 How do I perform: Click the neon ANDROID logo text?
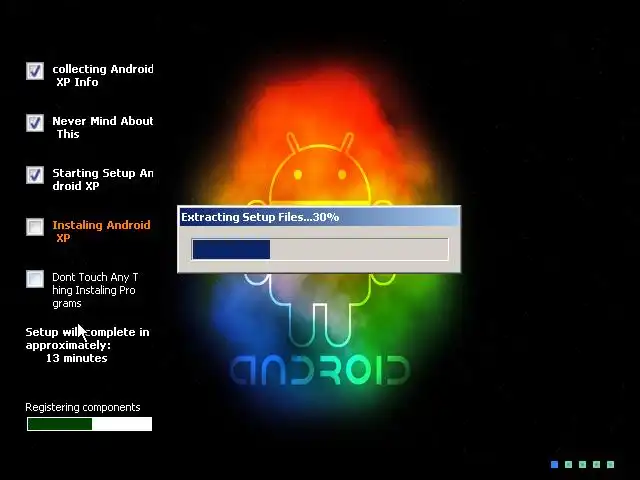(x=320, y=370)
